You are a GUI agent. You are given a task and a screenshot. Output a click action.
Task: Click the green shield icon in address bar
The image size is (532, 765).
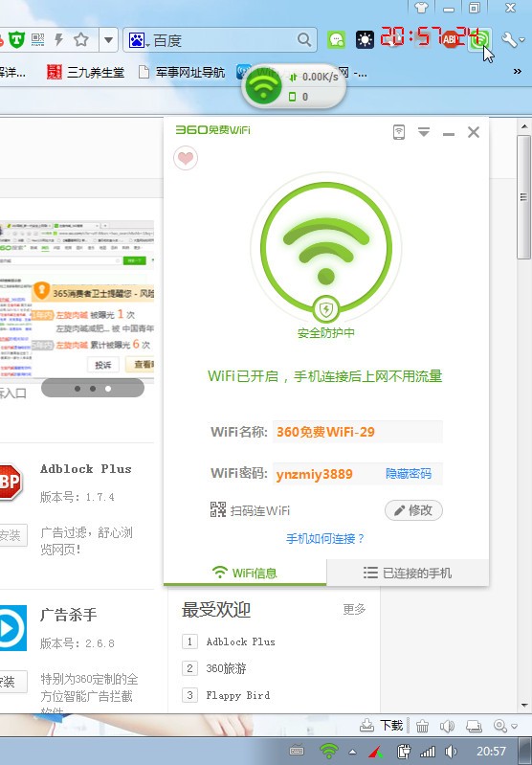[16, 39]
